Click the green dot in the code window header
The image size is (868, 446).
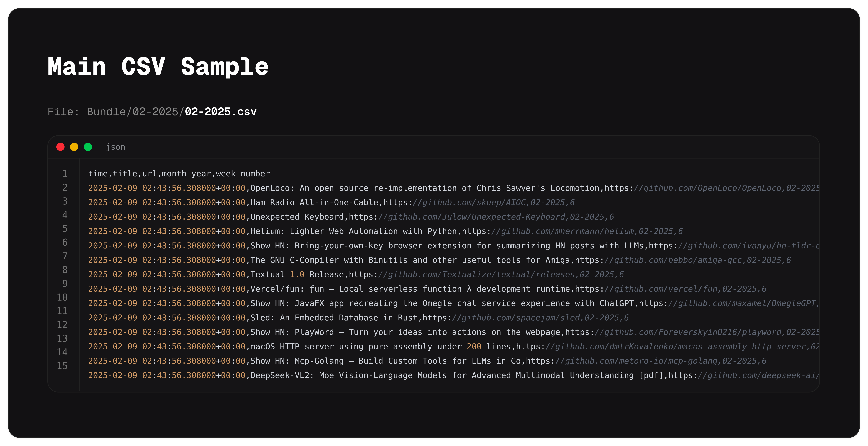[x=88, y=147]
